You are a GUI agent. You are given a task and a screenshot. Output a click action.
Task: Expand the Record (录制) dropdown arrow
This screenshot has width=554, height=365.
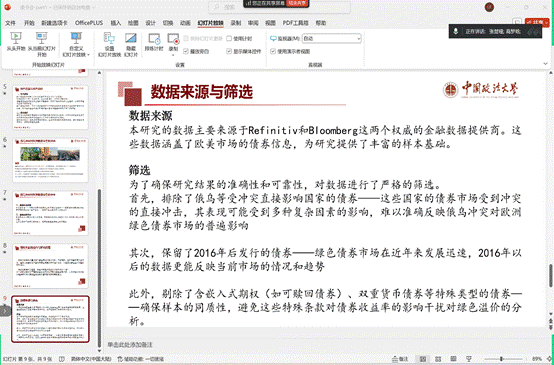click(173, 55)
